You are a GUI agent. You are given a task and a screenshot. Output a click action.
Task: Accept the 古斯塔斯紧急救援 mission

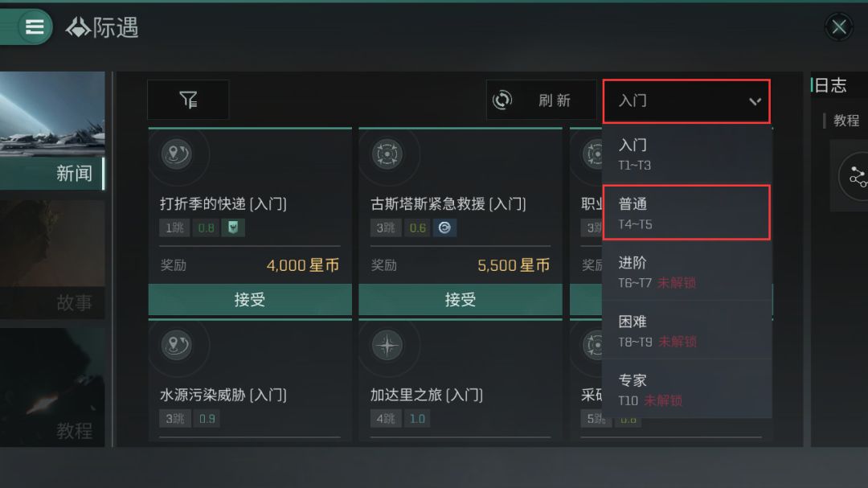[x=460, y=299]
